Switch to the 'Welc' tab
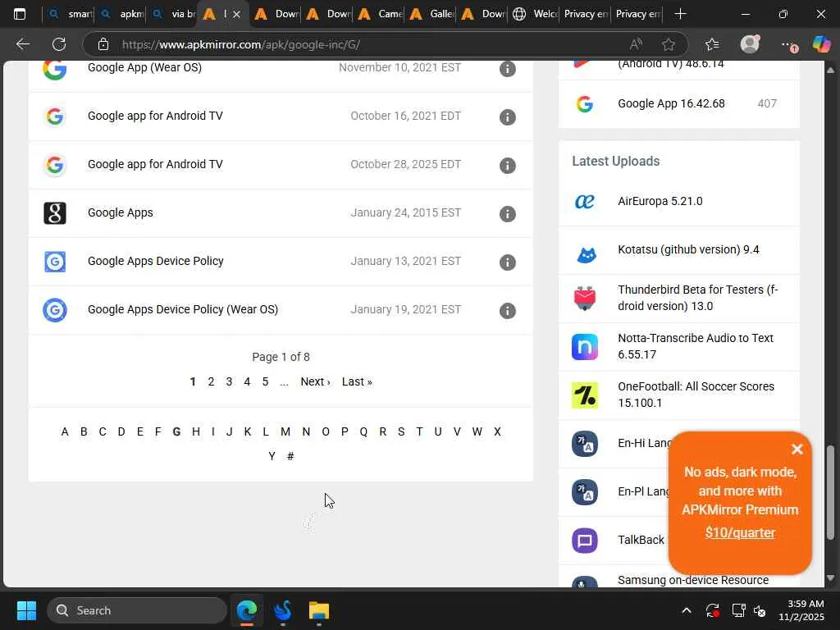 click(535, 14)
